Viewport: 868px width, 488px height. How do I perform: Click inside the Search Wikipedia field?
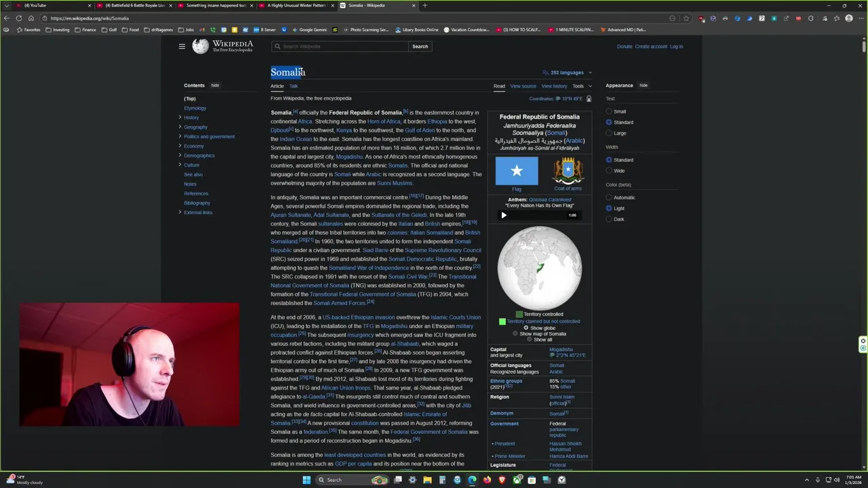coord(340,46)
